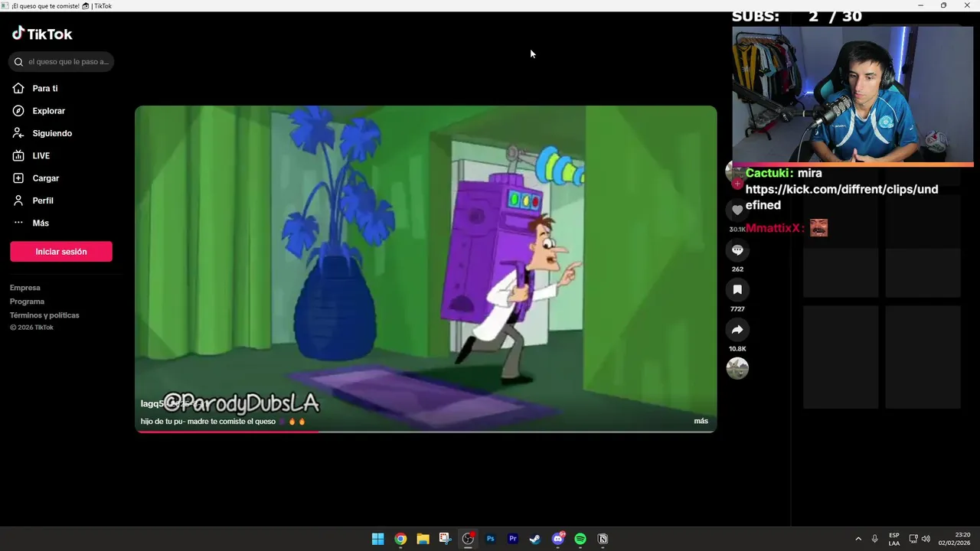Image resolution: width=980 pixels, height=551 pixels.
Task: Launch Photoshop from the taskbar
Action: pos(491,539)
